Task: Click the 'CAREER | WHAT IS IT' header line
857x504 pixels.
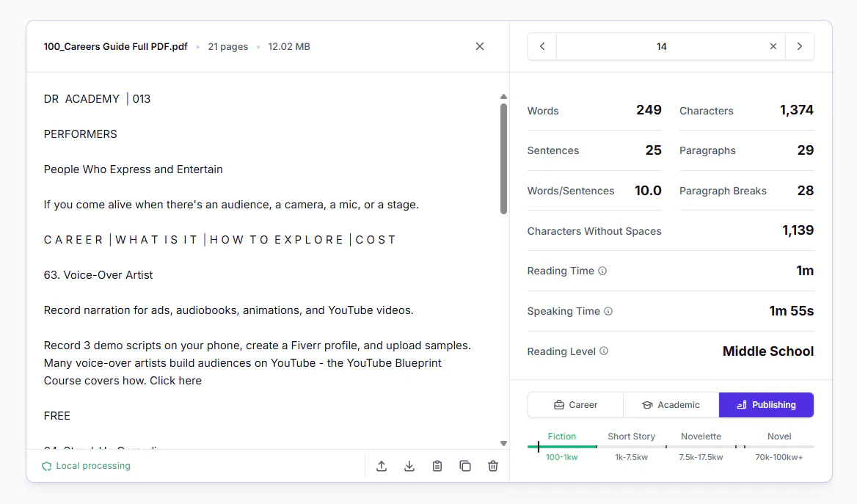Action: (219, 240)
